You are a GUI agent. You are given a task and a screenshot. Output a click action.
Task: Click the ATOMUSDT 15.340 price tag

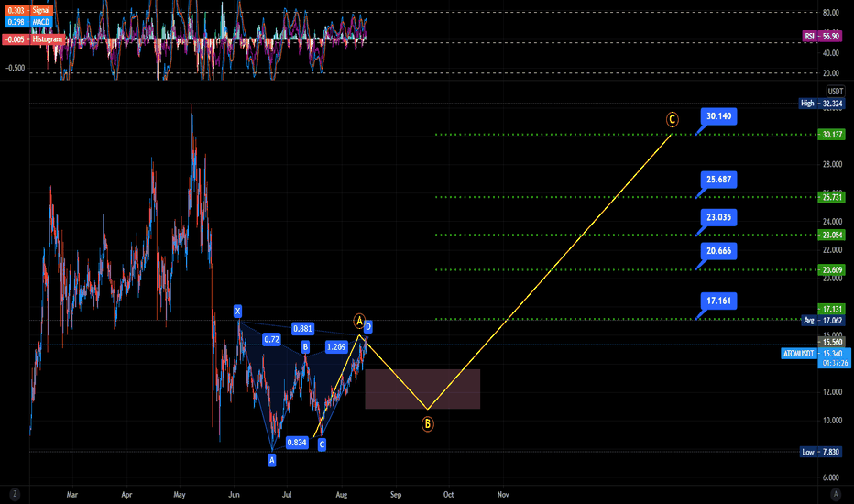[x=816, y=358]
